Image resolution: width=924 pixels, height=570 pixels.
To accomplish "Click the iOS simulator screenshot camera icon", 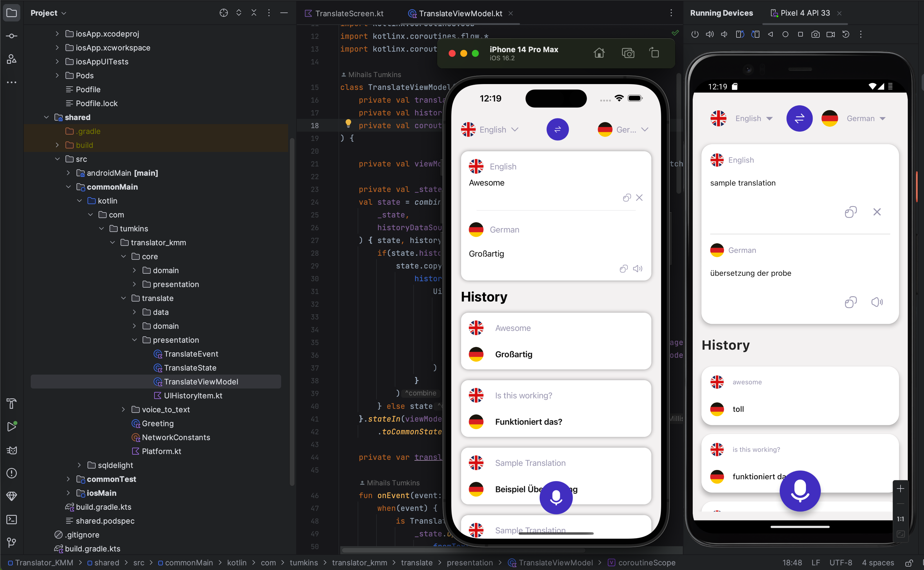I will 628,53.
